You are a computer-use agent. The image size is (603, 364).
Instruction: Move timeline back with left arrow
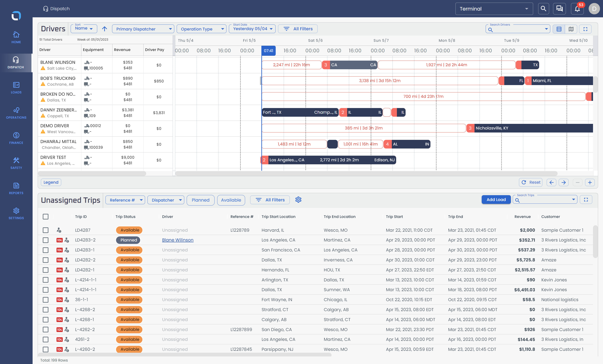click(551, 182)
